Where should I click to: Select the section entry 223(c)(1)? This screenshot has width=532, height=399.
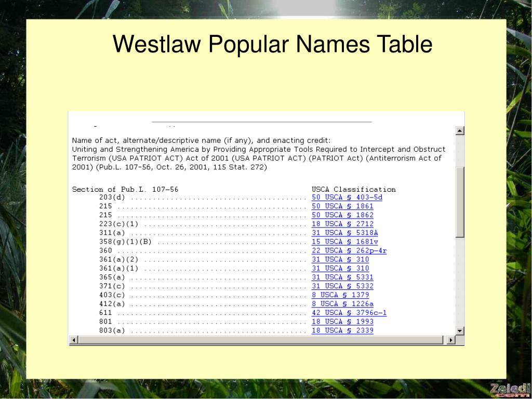click(x=119, y=224)
